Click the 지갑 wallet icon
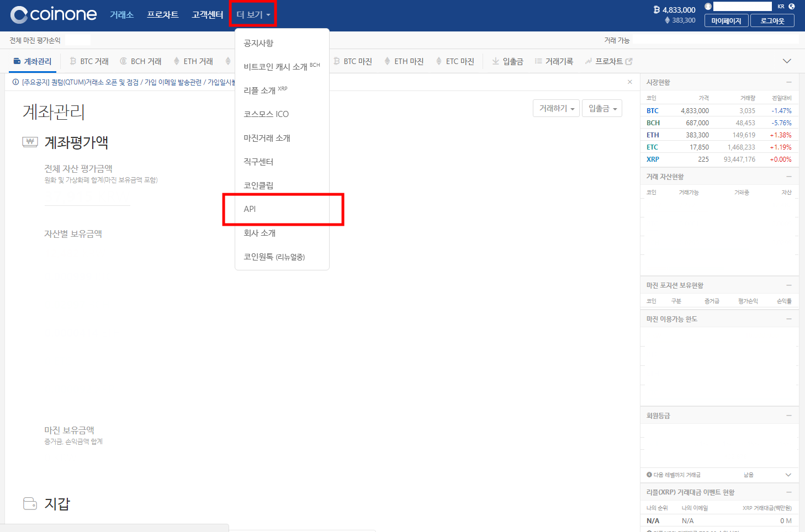Viewport: 805px width, 532px height. [x=29, y=503]
